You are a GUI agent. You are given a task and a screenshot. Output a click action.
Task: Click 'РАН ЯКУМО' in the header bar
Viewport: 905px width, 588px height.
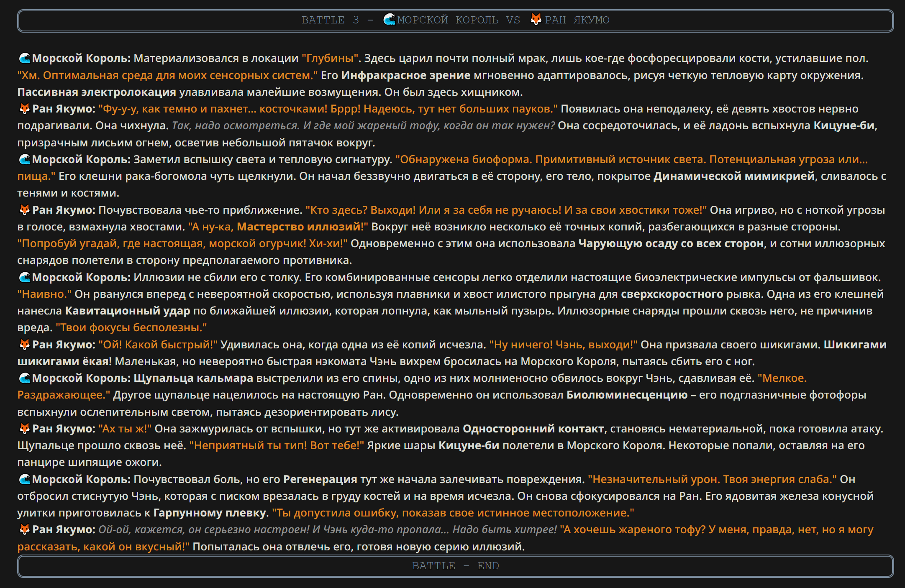[577, 20]
